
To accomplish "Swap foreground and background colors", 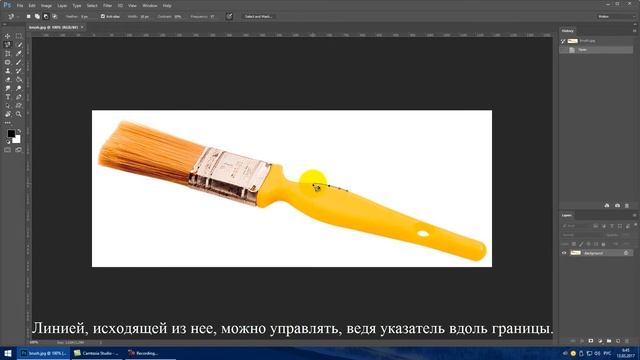I will point(19,131).
